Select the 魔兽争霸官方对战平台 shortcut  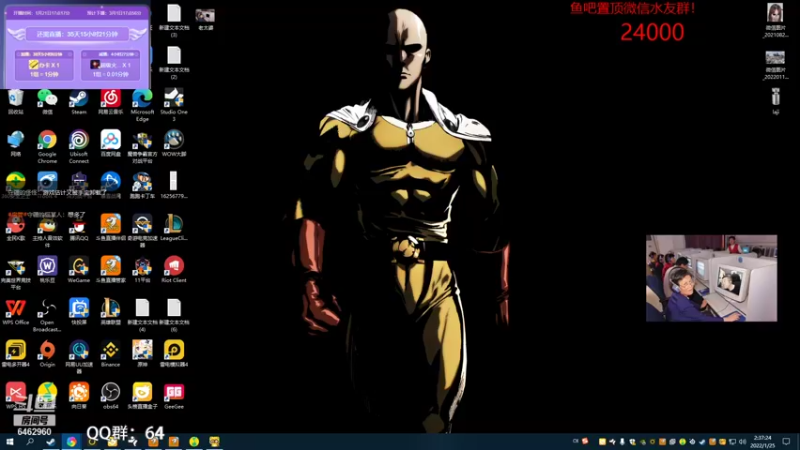[x=142, y=147]
